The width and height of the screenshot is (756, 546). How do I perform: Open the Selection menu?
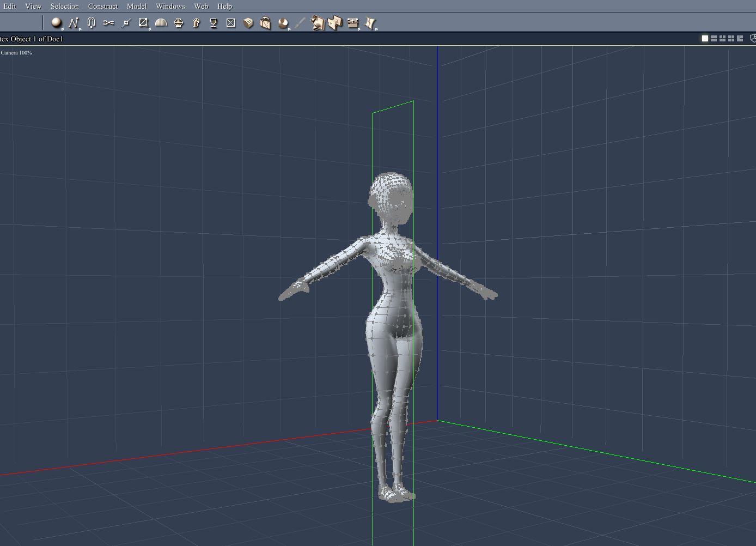click(65, 6)
